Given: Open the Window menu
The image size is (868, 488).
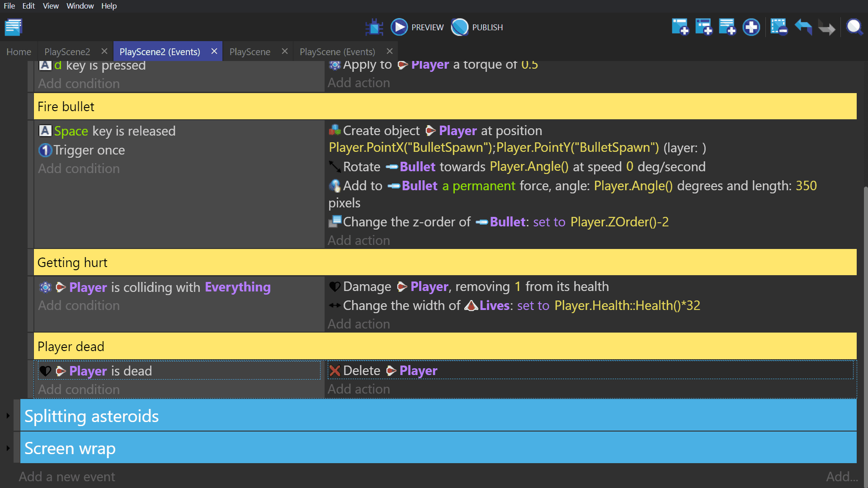Looking at the screenshot, I should 80,6.
